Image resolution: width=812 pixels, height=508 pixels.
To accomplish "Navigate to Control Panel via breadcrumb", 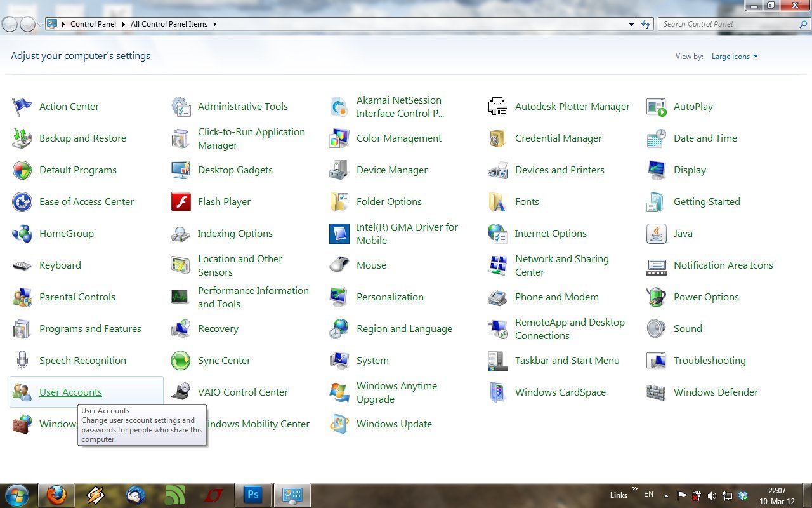I will (x=93, y=23).
